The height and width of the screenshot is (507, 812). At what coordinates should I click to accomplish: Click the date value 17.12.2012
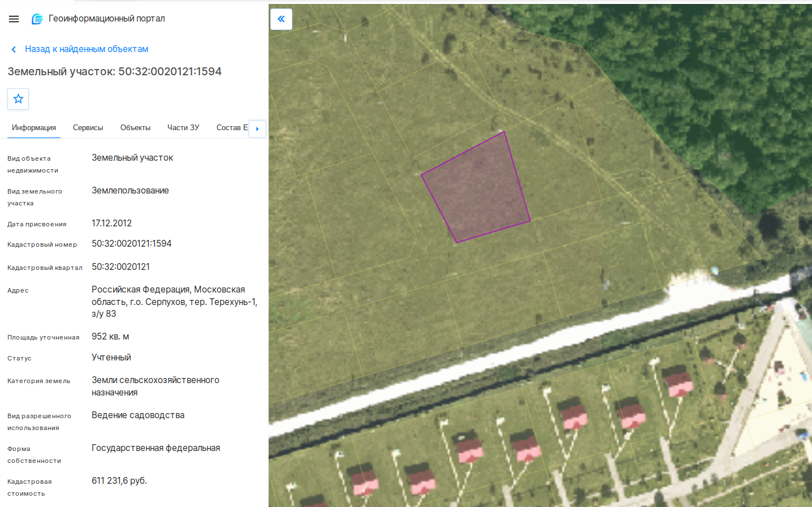[112, 224]
